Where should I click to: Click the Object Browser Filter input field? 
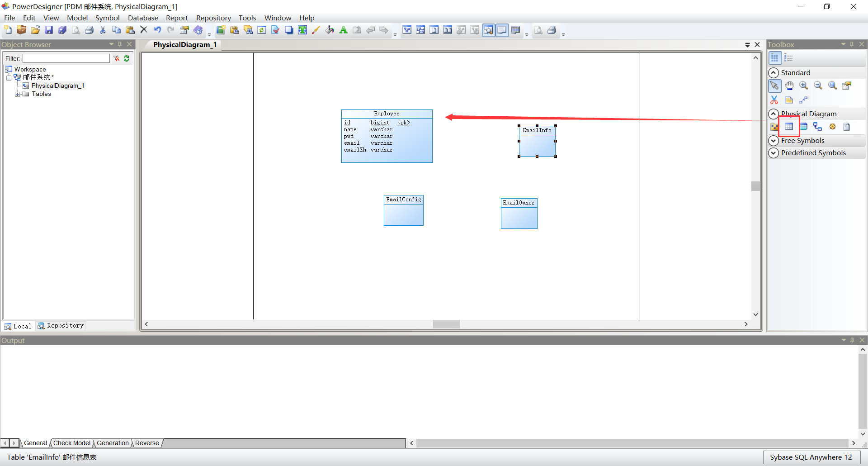[66, 58]
